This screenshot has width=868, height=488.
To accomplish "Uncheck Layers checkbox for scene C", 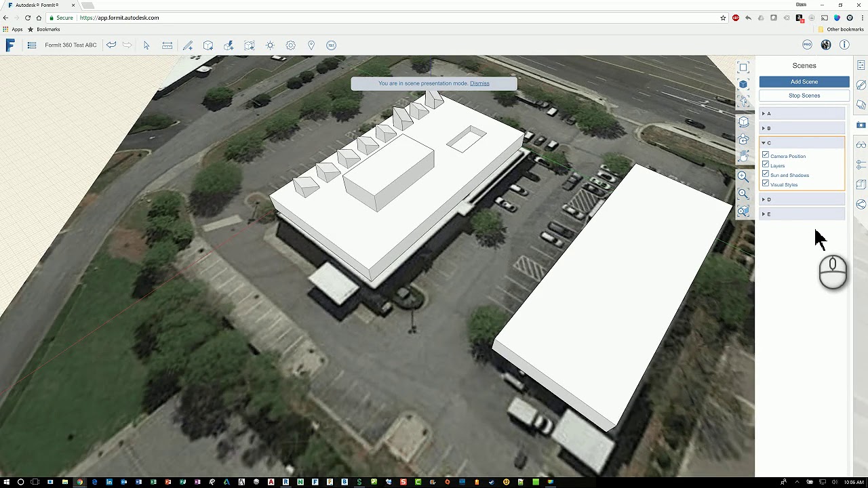I will click(x=766, y=165).
